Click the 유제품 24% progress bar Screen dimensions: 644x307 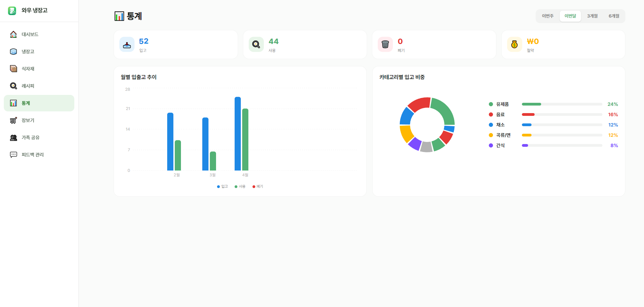click(x=562, y=104)
